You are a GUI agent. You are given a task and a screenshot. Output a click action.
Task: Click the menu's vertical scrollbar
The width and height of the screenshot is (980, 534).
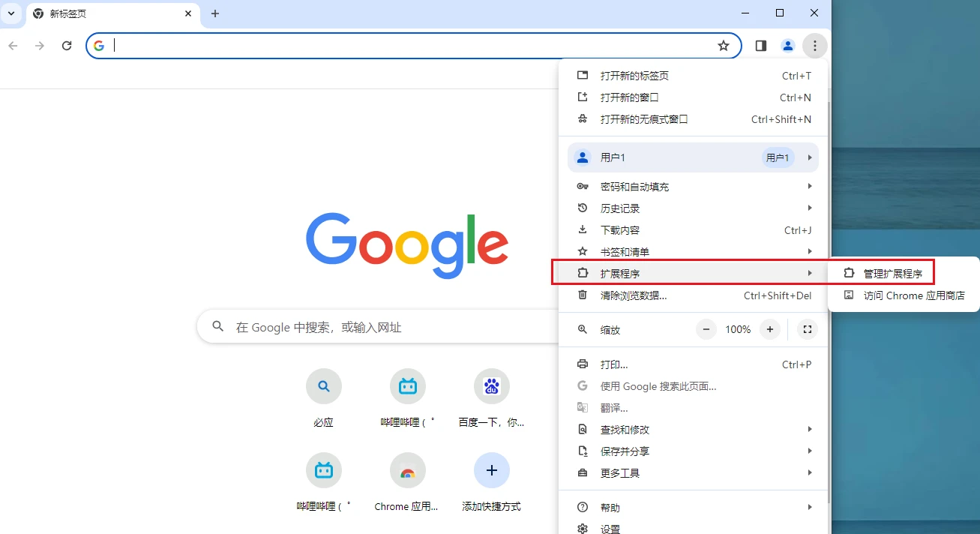point(828,304)
